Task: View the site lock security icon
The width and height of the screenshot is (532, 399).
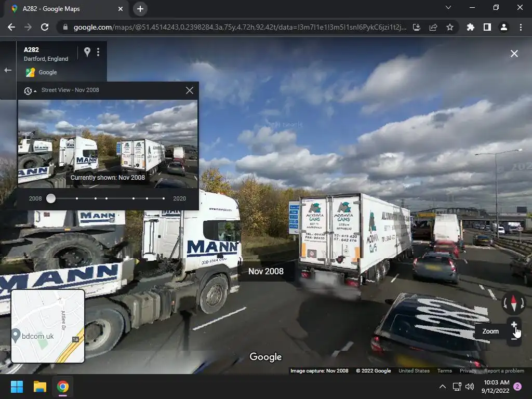Action: [x=65, y=27]
